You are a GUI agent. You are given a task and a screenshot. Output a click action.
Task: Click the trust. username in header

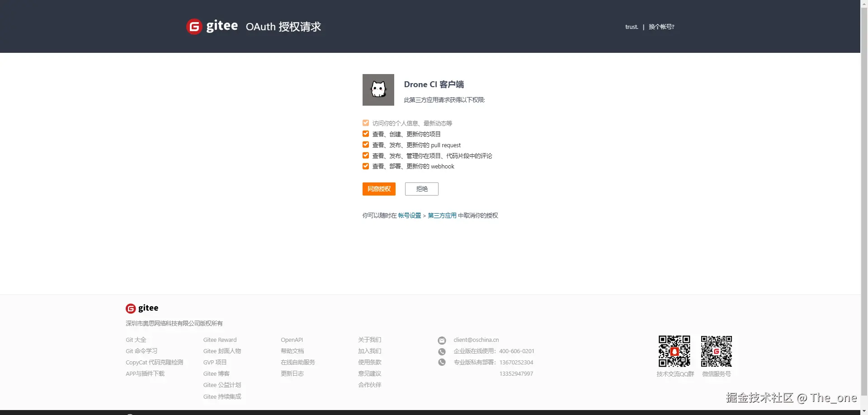coord(632,27)
